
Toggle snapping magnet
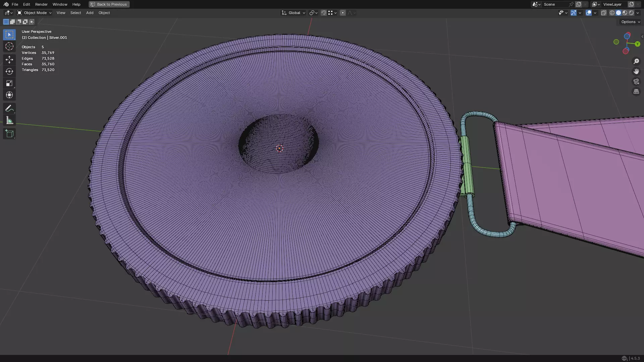click(x=323, y=13)
